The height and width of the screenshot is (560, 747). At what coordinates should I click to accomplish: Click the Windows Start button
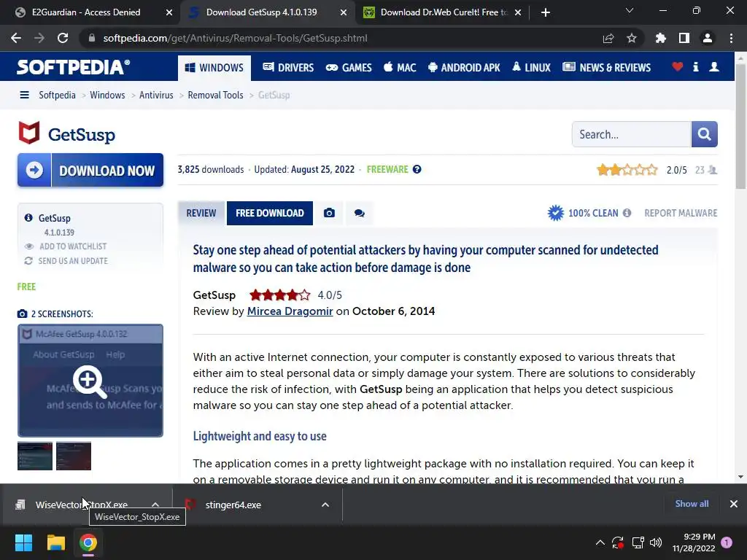click(x=24, y=542)
